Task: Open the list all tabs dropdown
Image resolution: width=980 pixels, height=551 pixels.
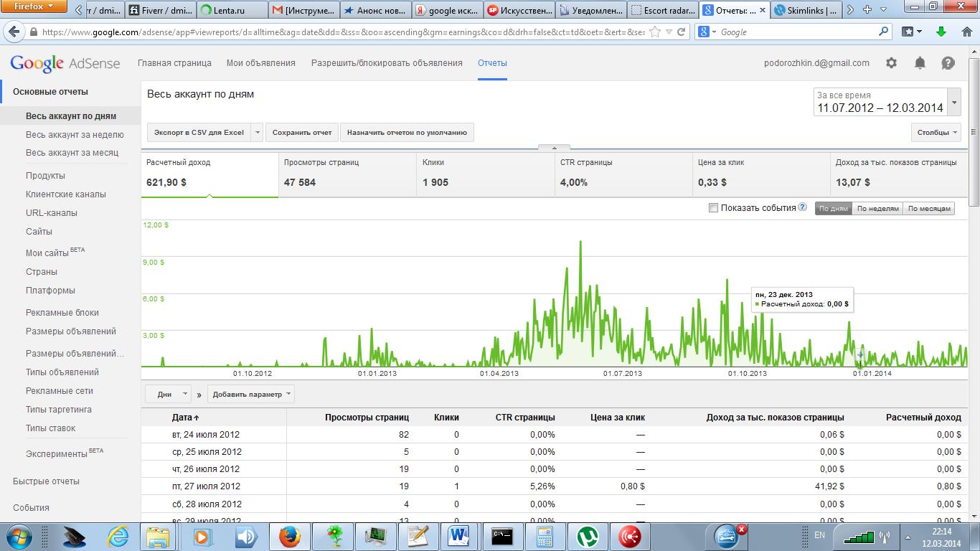Action: coord(884,10)
